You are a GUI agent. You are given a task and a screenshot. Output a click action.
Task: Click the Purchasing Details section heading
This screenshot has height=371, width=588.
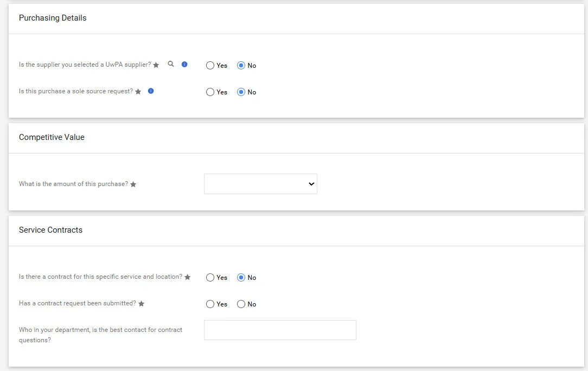point(53,18)
